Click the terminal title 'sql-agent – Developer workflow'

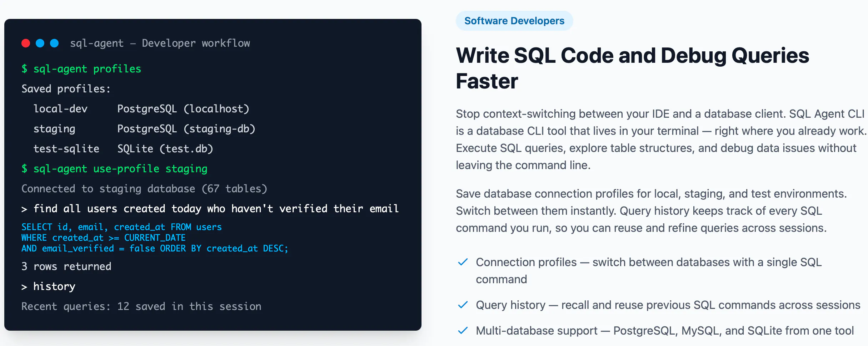coord(160,43)
